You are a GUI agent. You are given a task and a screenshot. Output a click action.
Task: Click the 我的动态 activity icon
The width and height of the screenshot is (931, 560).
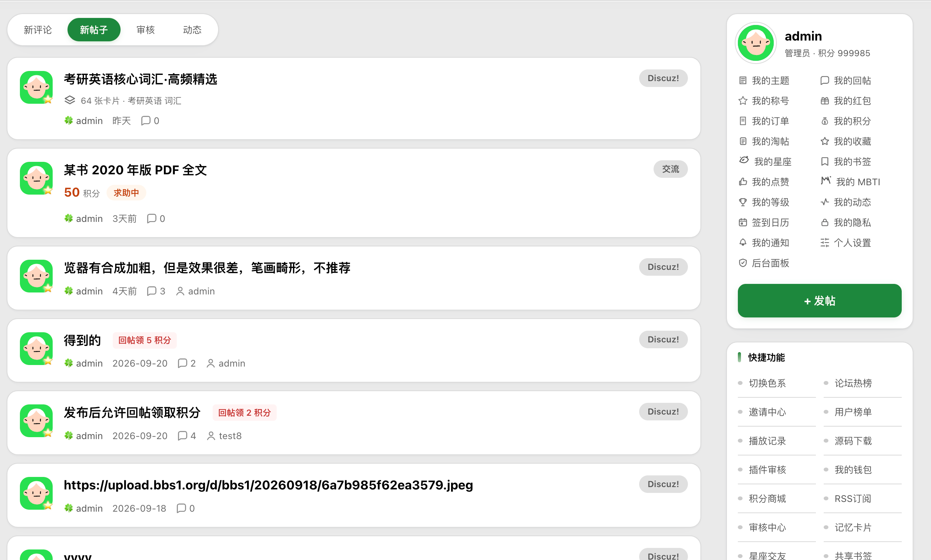(x=824, y=202)
